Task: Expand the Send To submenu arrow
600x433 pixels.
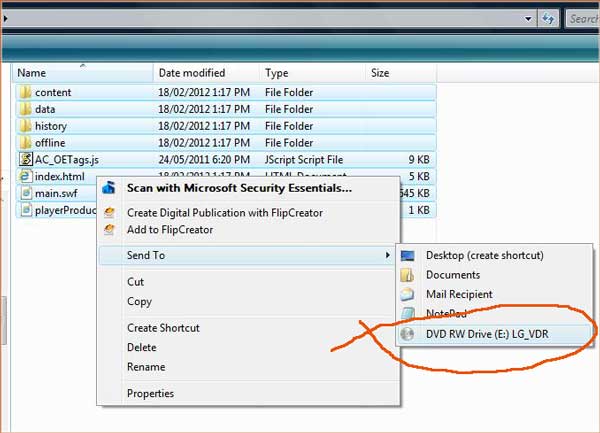Action: tap(387, 256)
